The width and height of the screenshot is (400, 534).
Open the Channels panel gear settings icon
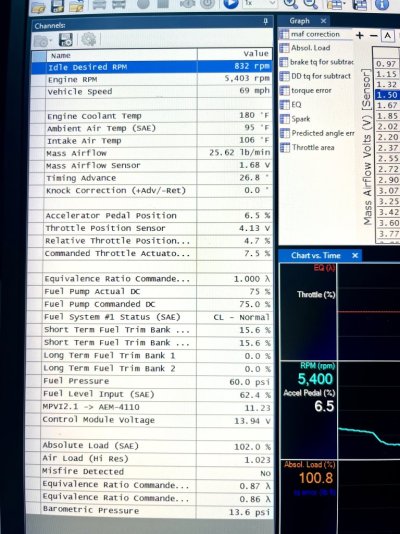[89, 40]
